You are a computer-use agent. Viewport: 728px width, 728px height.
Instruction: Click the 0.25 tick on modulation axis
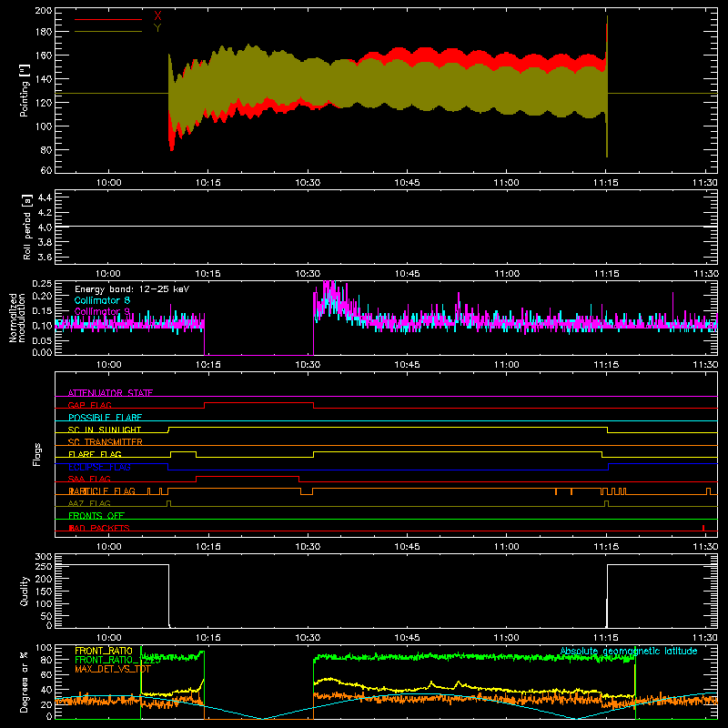[x=43, y=283]
